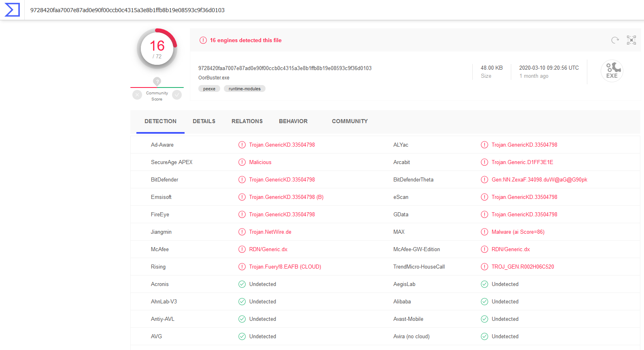Click the green check icon for Alibaba
Viewport: 644px width, 350px height.
tap(485, 301)
